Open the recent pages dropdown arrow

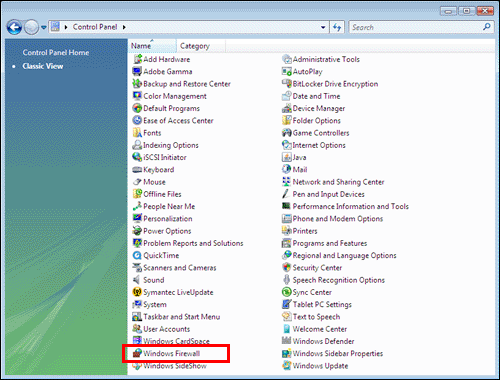[x=44, y=27]
